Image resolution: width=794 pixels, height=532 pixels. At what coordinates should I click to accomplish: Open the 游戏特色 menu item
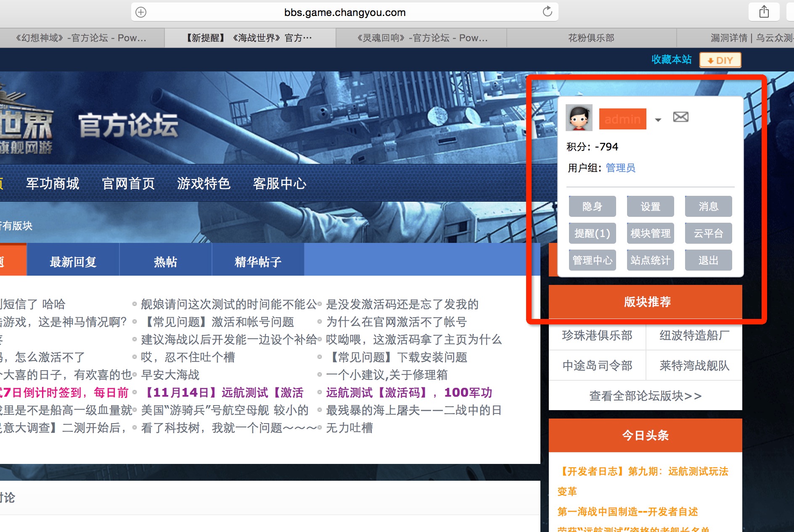[204, 184]
